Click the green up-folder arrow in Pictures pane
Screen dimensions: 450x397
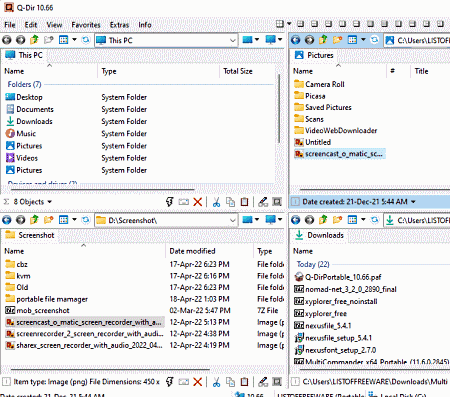(x=323, y=40)
